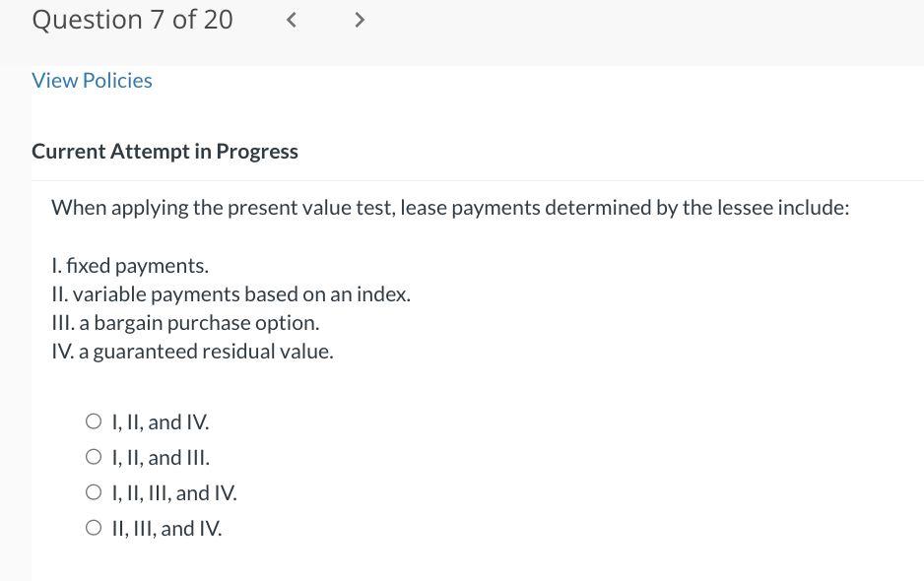Click the Current Attempt in Progress label
Screen dimensions: 924x581
165,151
